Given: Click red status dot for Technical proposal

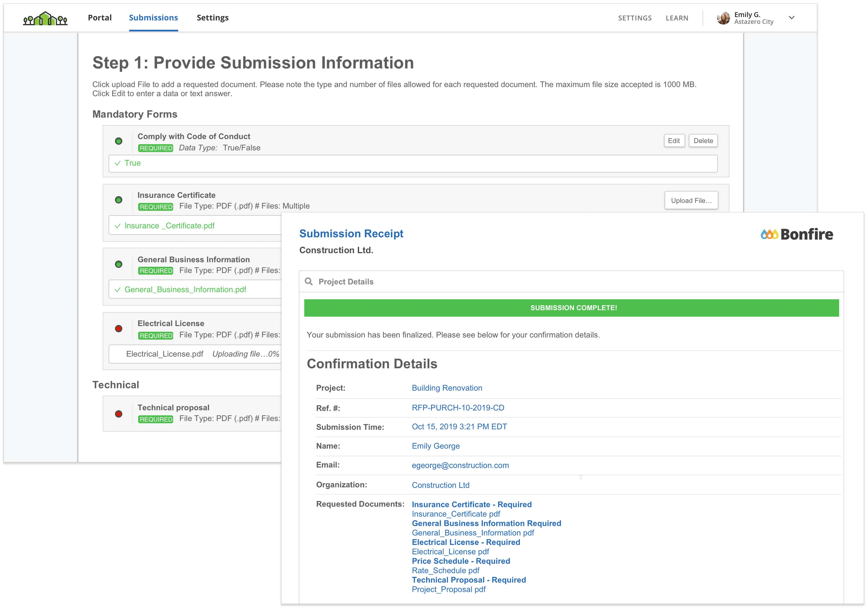Looking at the screenshot, I should 119,414.
